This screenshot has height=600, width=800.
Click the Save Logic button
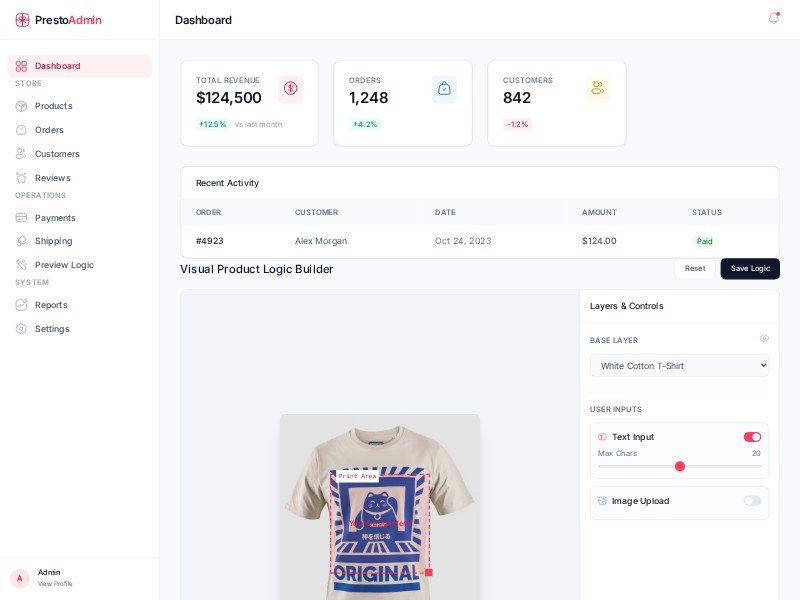click(750, 269)
